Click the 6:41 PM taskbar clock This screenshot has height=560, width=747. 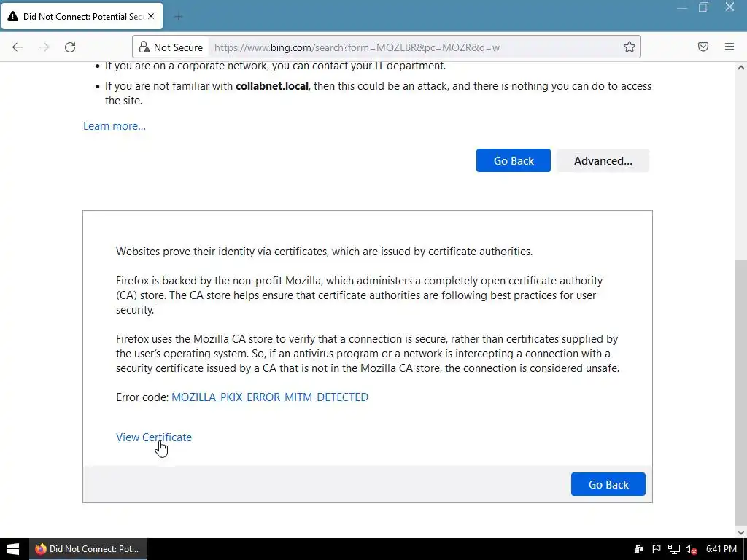[x=721, y=549]
